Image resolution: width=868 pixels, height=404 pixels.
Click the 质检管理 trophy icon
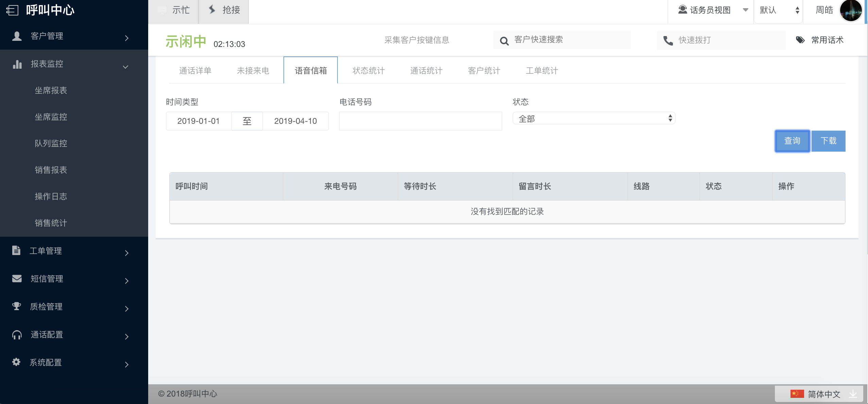[x=16, y=306]
